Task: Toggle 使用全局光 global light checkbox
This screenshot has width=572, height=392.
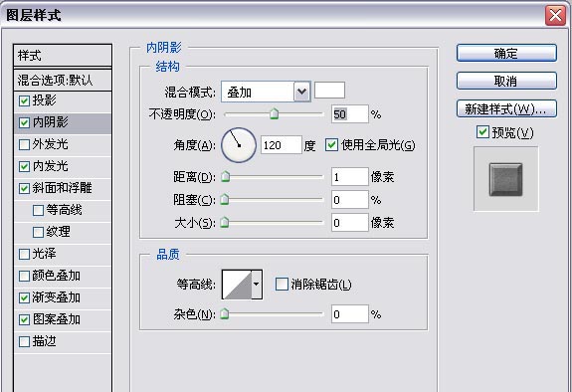Action: coord(331,145)
